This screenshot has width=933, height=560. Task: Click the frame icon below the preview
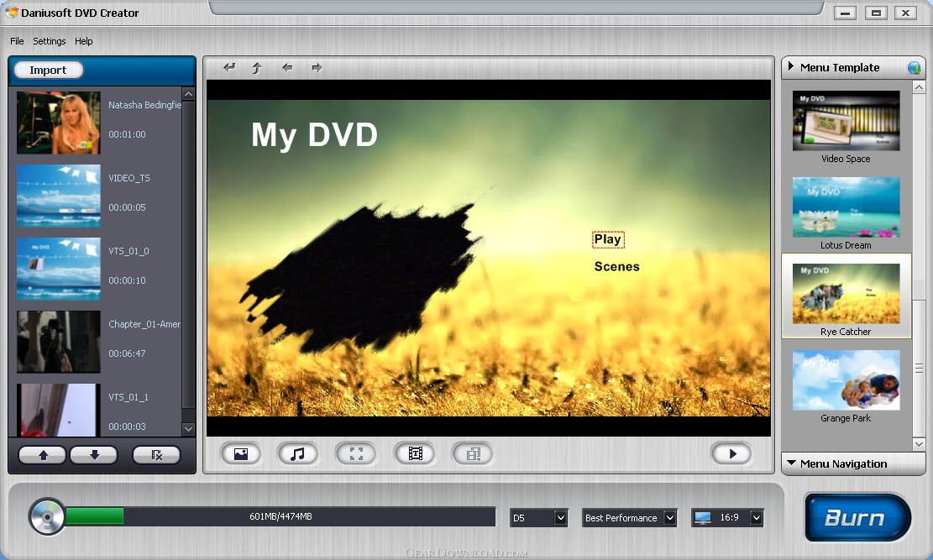(356, 454)
